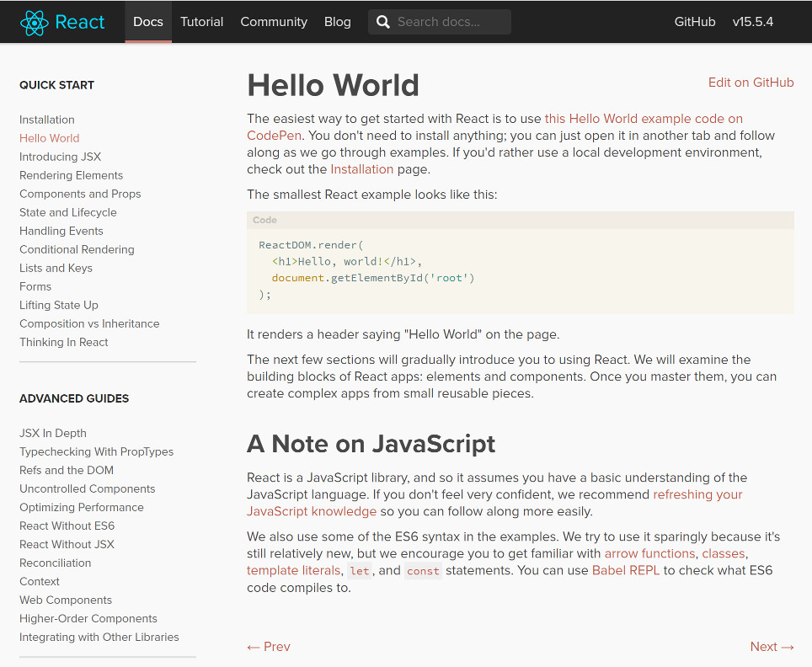812x667 pixels.
Task: Open Conditional Rendering sidebar item
Action: point(77,249)
